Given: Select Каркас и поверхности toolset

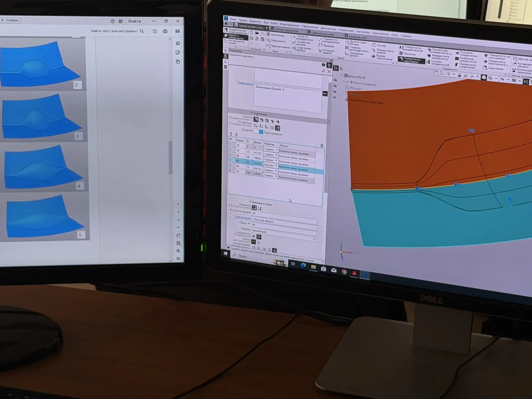Looking at the screenshot, I should (x=236, y=37).
